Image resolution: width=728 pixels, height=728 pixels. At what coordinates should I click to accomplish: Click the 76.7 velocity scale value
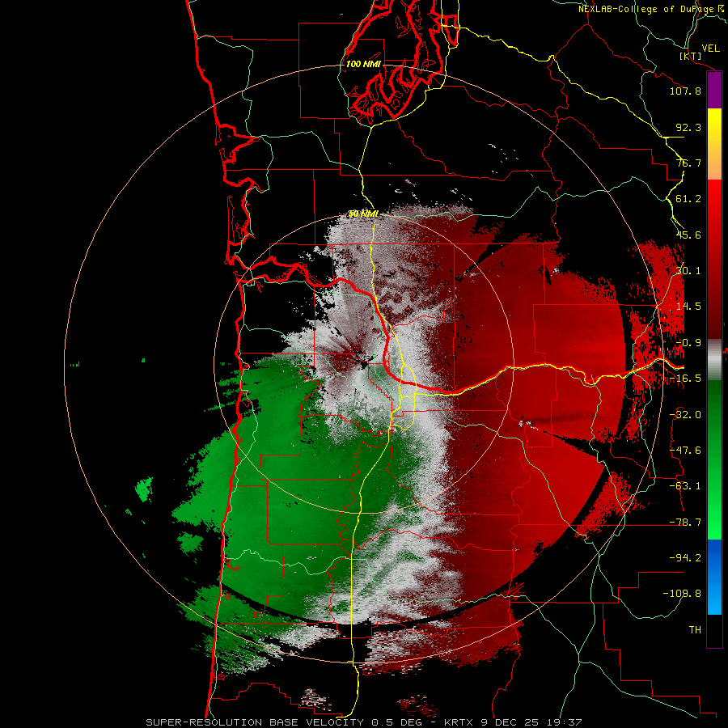[688, 163]
